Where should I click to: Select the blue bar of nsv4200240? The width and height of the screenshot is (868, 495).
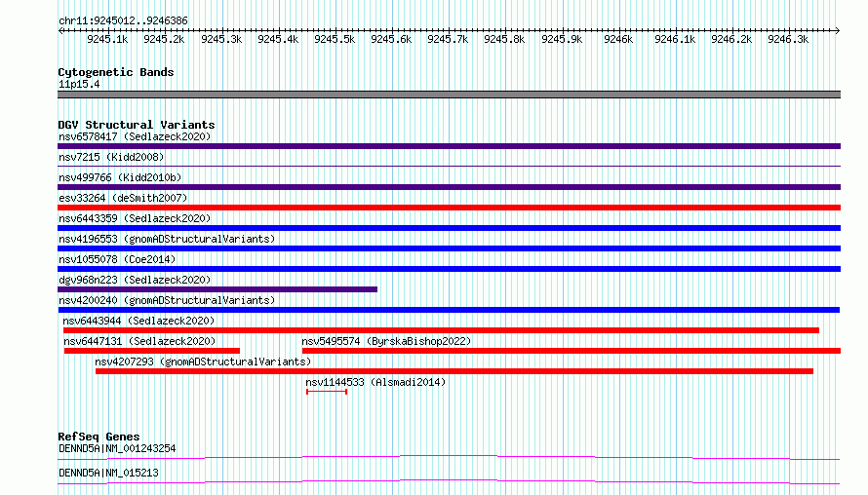(x=449, y=310)
